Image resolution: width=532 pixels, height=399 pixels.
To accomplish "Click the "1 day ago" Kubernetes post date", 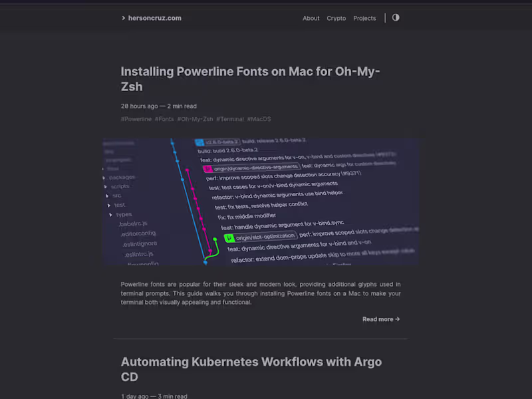I will [x=136, y=396].
